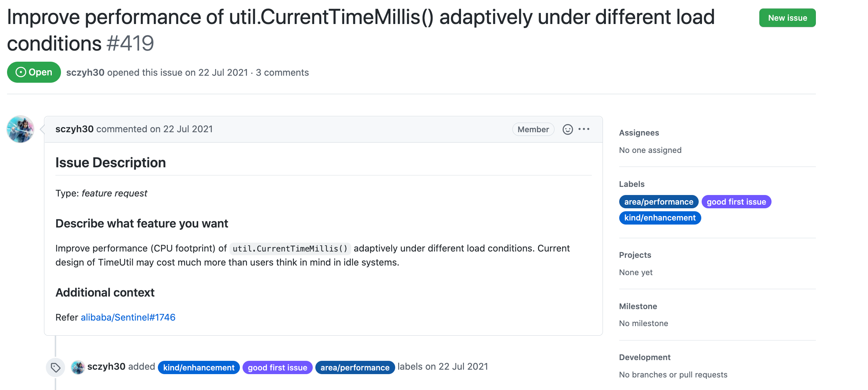
Task: Click the area/performance label in the timeline
Action: 355,367
